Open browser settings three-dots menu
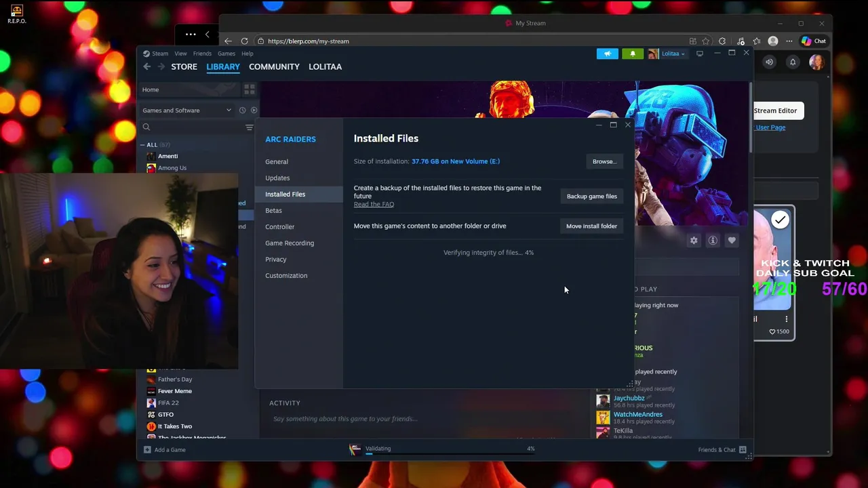Image resolution: width=868 pixels, height=488 pixels. tap(789, 41)
